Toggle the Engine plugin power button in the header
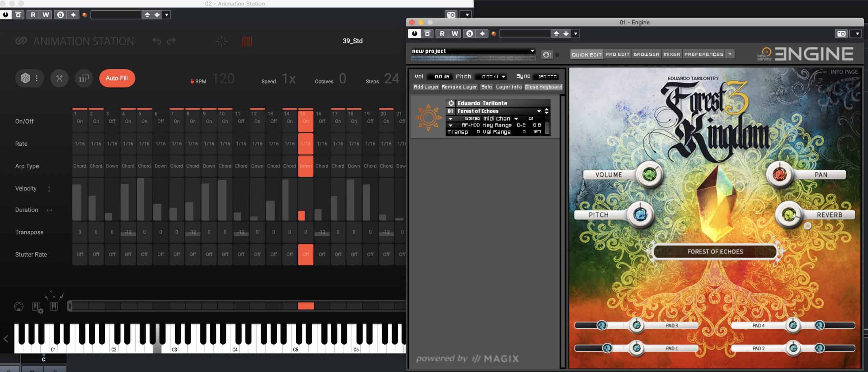This screenshot has width=868, height=372. click(x=414, y=33)
